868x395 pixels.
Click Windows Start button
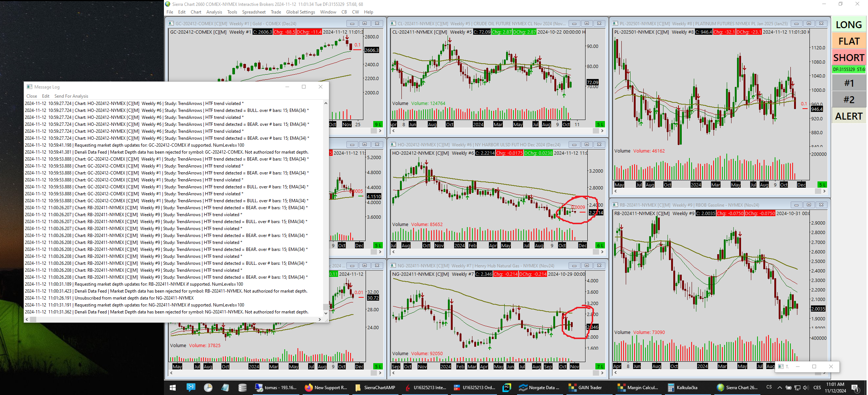point(173,388)
